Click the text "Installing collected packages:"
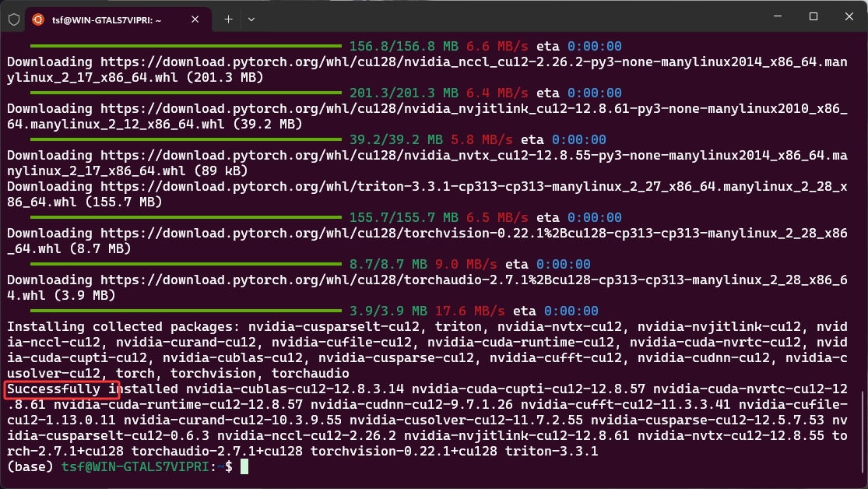Image resolution: width=868 pixels, height=489 pixels. (x=124, y=327)
